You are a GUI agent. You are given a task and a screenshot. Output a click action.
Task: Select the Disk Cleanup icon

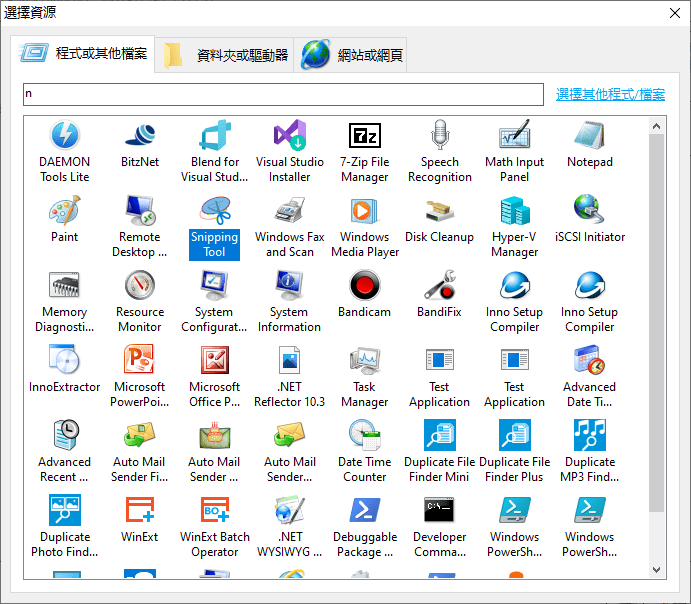439,210
